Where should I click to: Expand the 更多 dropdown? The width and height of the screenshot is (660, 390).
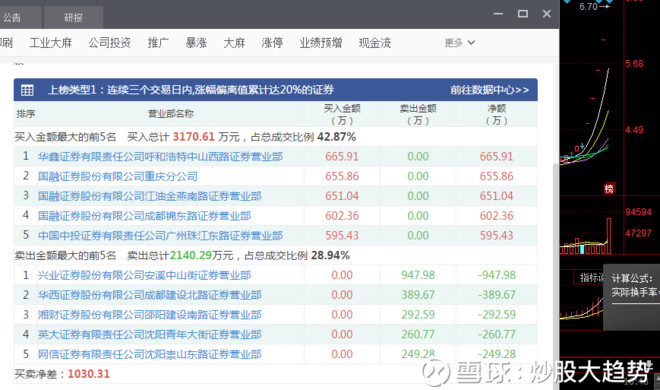coord(460,42)
